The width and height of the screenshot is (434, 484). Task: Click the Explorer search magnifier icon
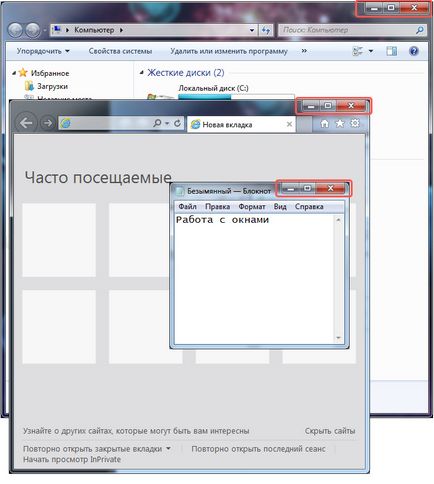[x=420, y=30]
